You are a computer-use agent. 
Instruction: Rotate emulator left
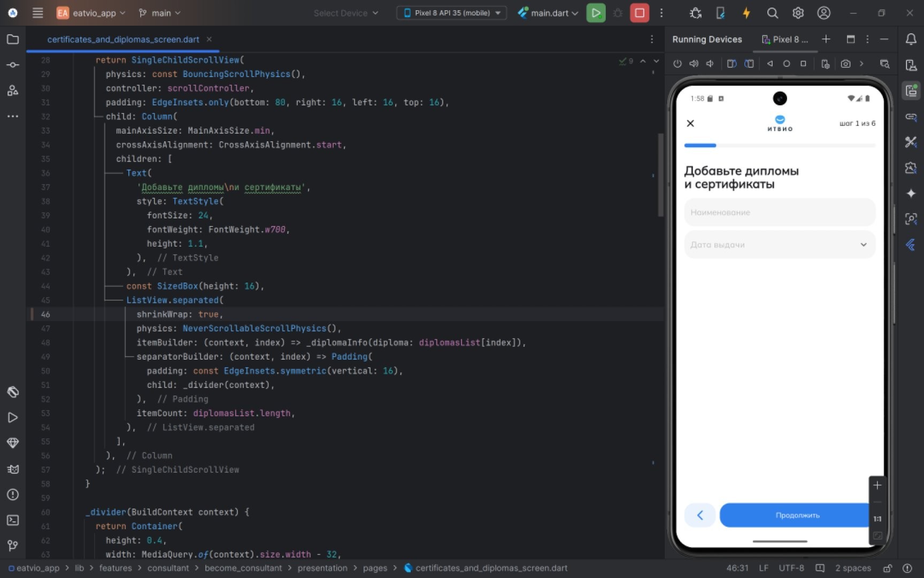pos(732,64)
